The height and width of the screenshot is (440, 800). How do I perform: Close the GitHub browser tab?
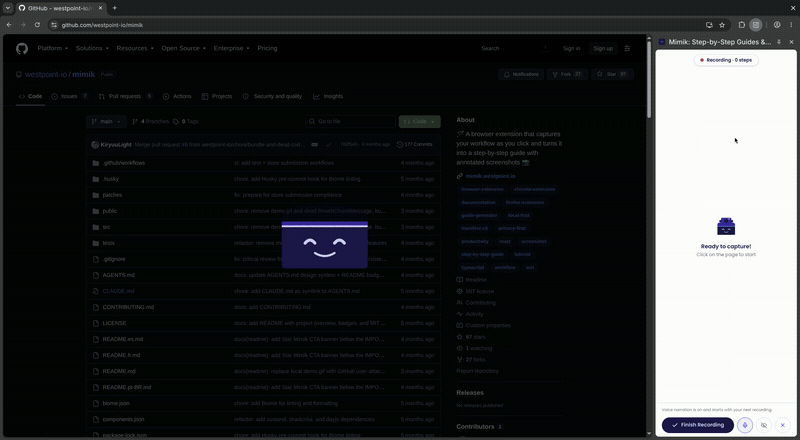[x=101, y=8]
